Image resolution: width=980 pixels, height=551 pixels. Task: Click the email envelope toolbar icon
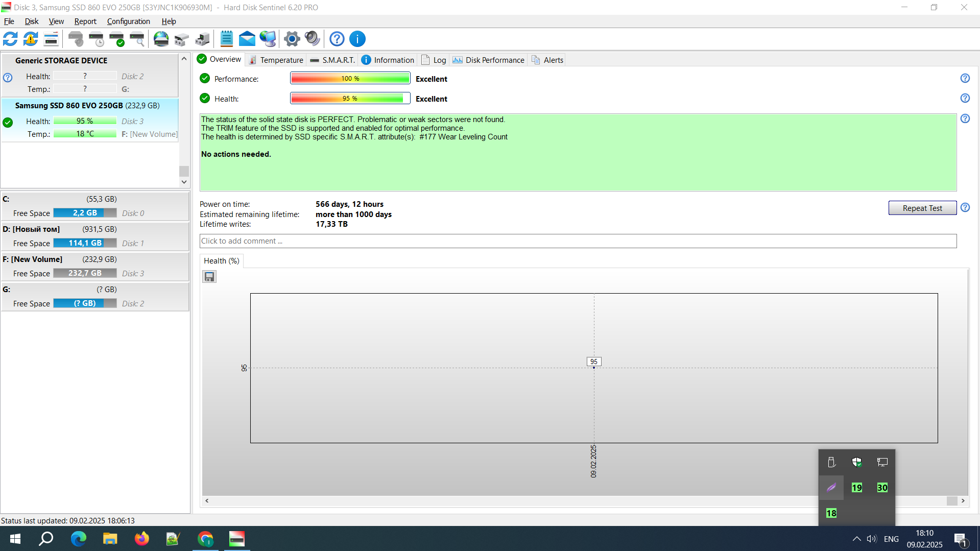pos(247,39)
